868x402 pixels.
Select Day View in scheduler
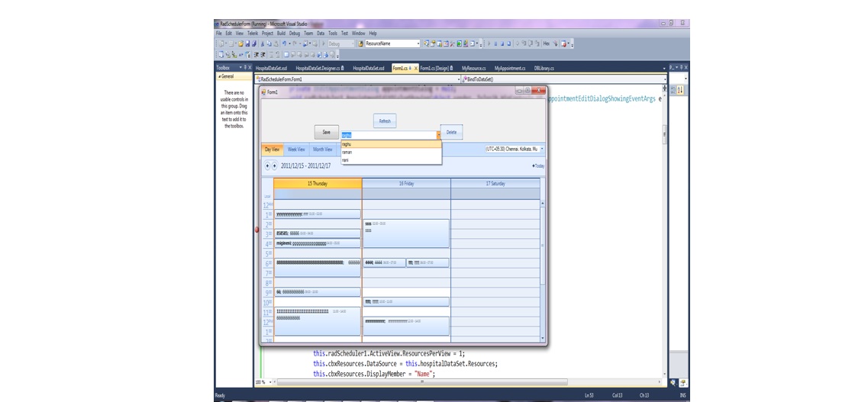click(272, 150)
